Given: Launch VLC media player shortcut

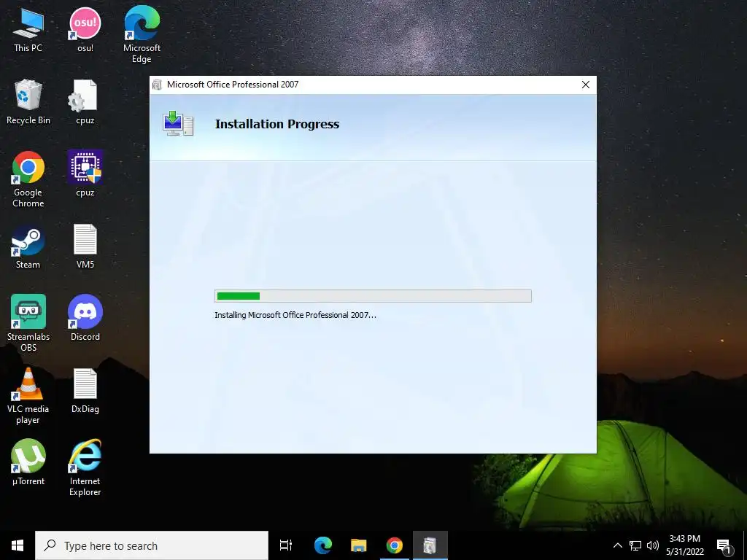Looking at the screenshot, I should (x=28, y=396).
